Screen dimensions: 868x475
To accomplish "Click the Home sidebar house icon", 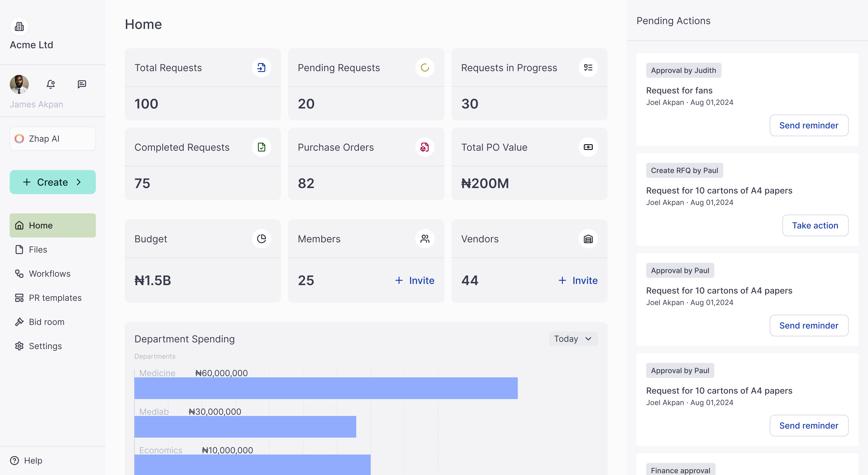I will [19, 225].
